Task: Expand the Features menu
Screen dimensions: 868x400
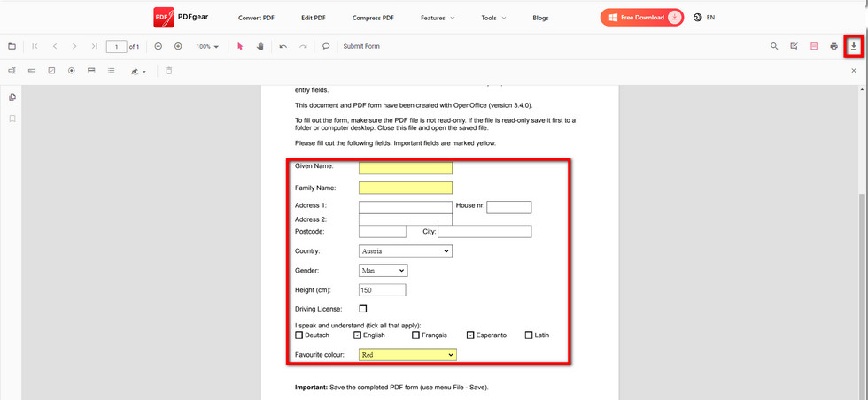Action: 438,18
